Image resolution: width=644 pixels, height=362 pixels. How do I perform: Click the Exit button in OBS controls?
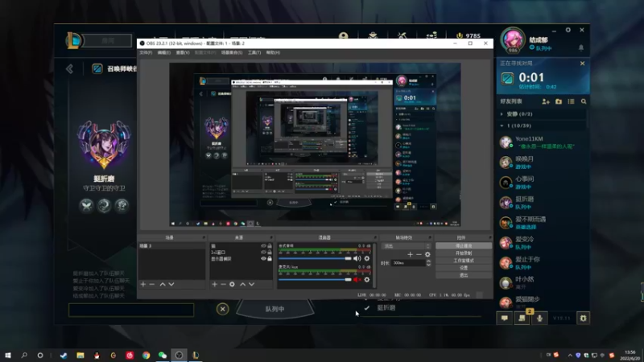pos(464,275)
